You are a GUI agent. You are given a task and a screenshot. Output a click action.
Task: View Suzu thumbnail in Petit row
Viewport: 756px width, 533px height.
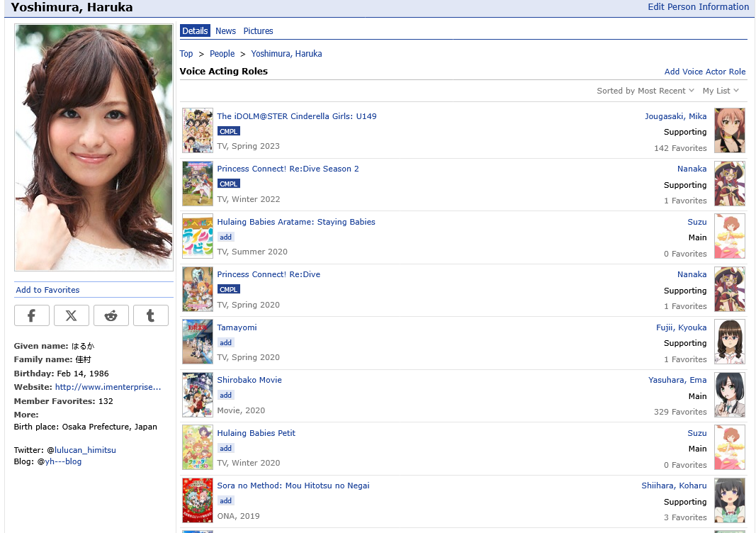730,448
